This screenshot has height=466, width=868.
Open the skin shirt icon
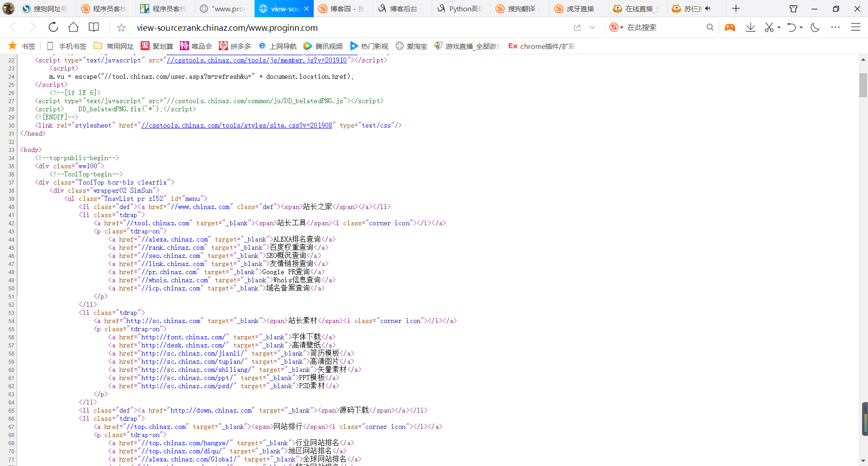(x=793, y=9)
